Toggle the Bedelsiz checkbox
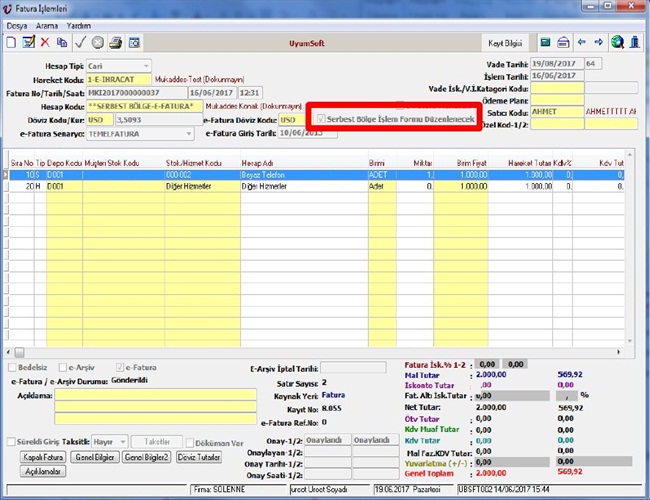The image size is (650, 500). tap(12, 367)
